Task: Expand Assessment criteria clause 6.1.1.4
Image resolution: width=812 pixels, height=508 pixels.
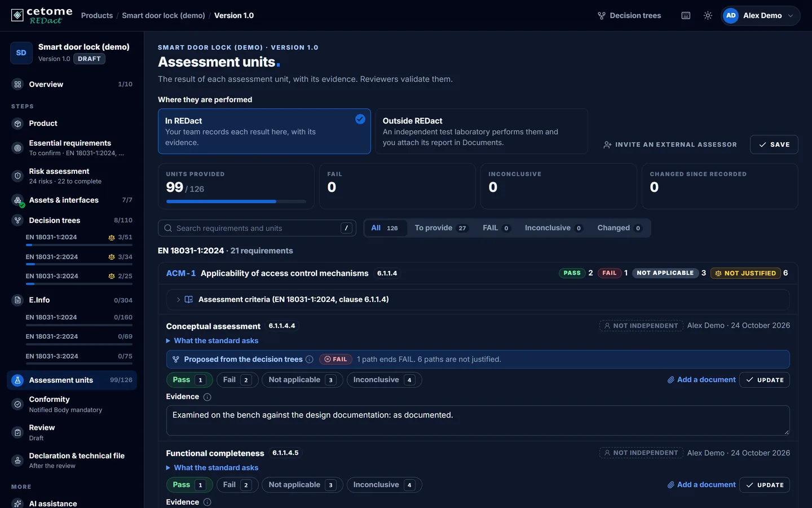Action: (478, 300)
